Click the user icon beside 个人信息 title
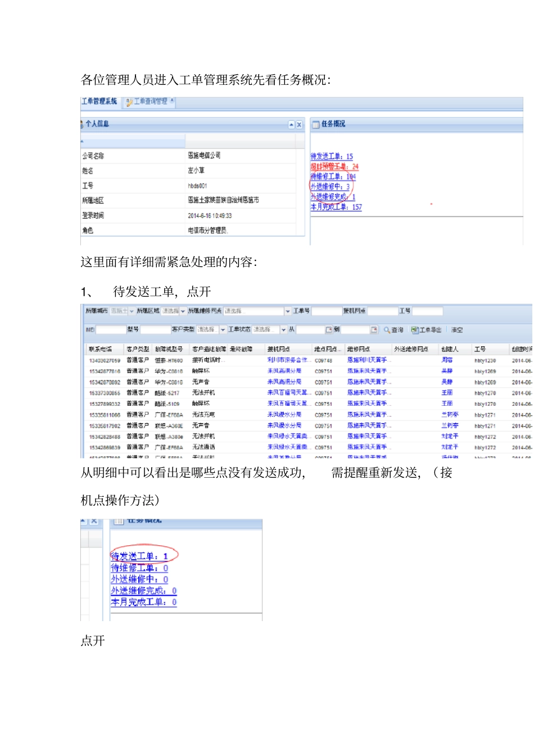The height and width of the screenshot is (756, 534). [x=82, y=124]
